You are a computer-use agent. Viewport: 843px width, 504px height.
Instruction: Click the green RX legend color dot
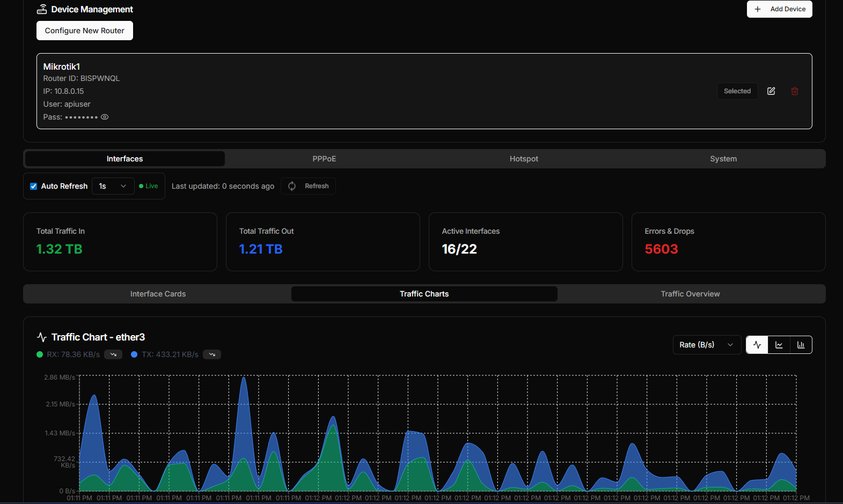pyautogui.click(x=40, y=354)
